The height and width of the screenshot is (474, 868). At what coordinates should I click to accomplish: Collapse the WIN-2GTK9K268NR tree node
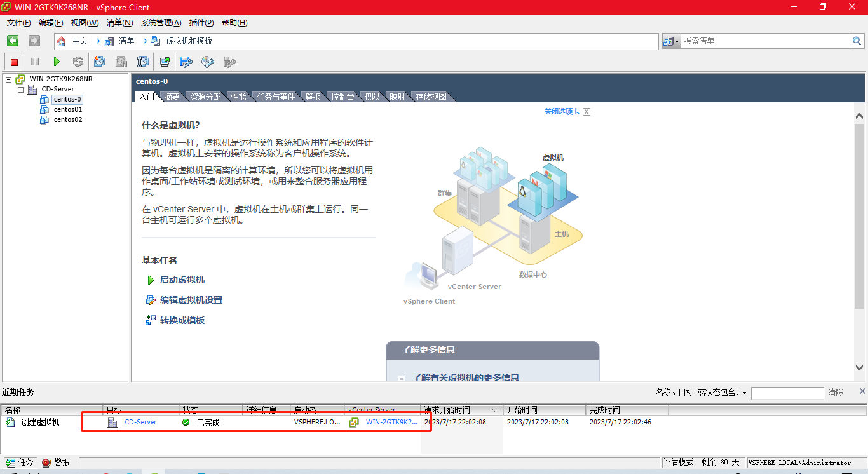tap(8, 79)
